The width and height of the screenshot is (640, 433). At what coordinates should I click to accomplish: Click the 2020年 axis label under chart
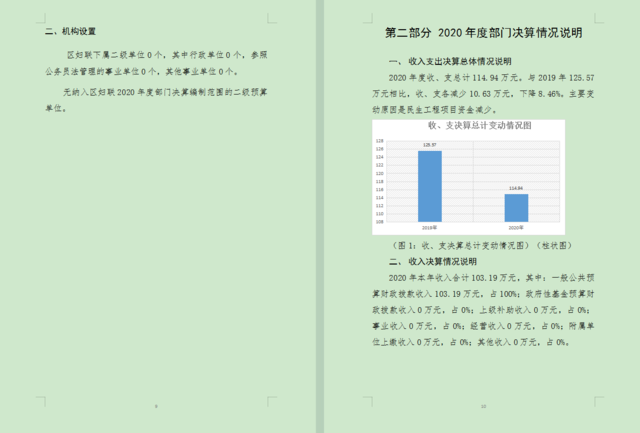tap(515, 227)
